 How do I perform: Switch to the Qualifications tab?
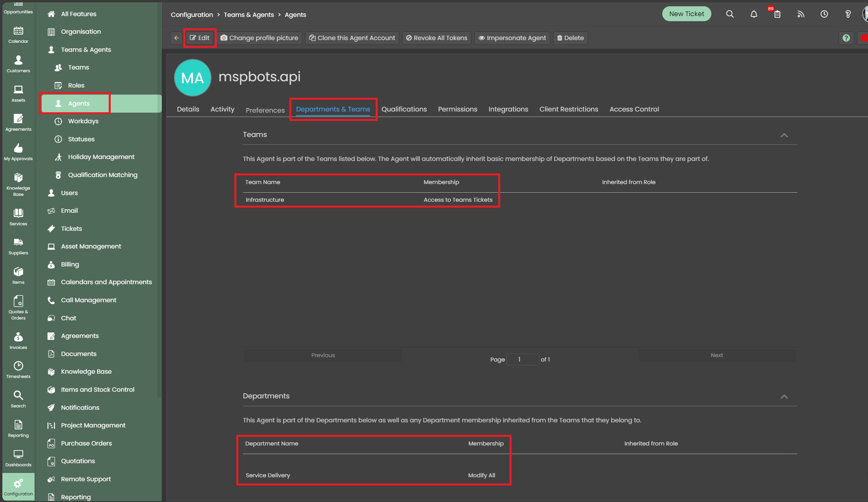coord(404,109)
